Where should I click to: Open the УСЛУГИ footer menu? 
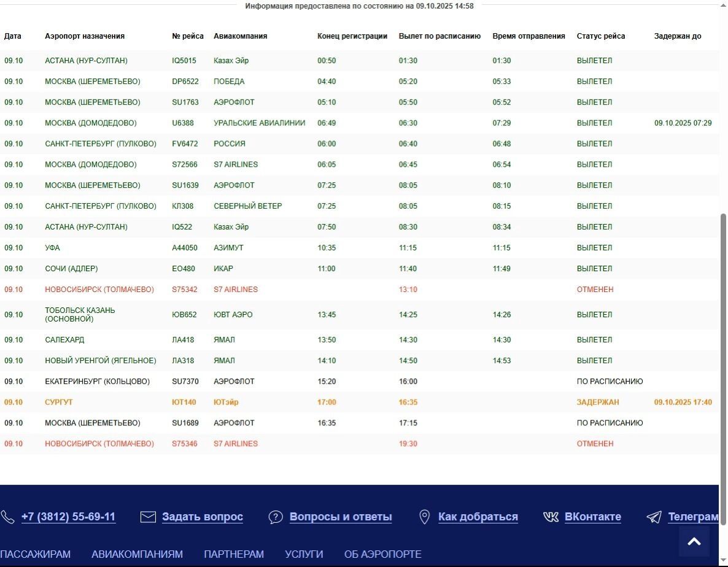(x=304, y=554)
